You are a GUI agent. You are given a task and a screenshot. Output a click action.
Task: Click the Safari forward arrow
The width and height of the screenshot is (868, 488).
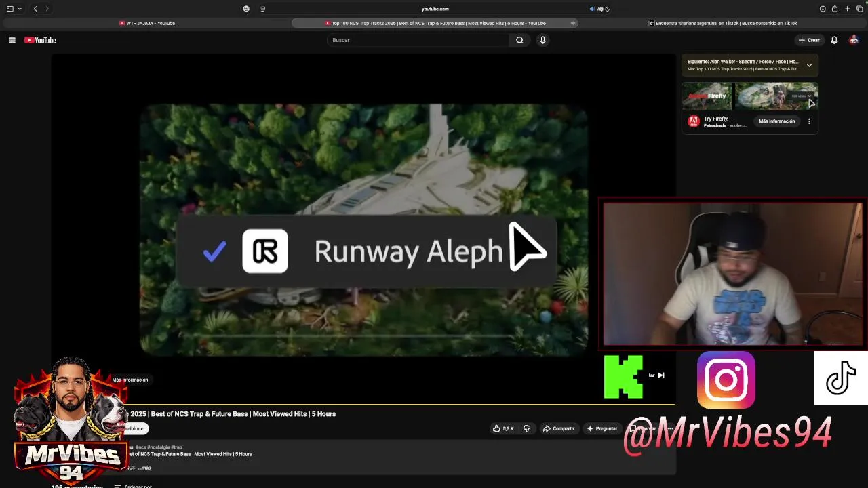(x=47, y=9)
